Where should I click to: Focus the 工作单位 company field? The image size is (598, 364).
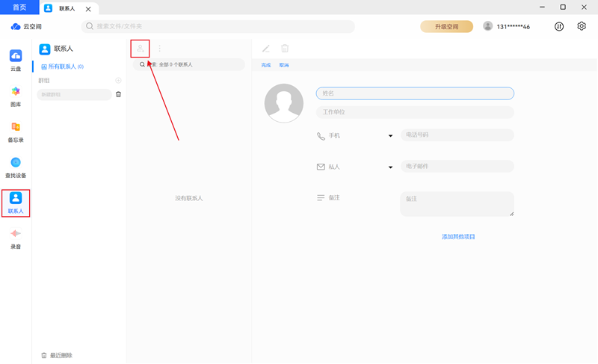415,112
